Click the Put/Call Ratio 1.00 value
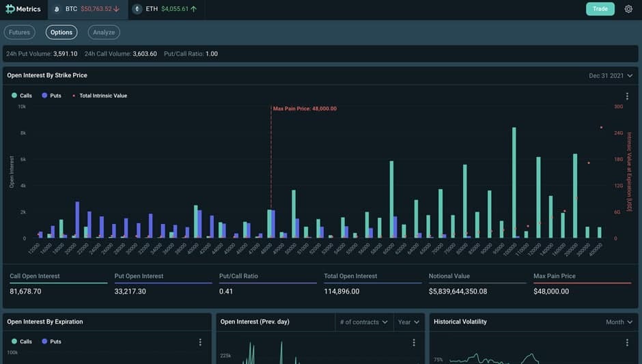Viewport: 642px width, 364px height. tap(212, 54)
